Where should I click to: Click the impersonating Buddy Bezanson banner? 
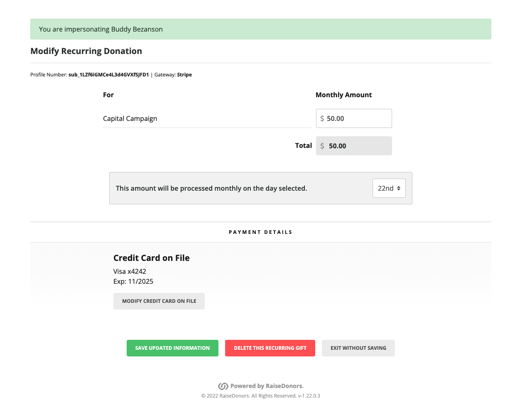pos(260,29)
